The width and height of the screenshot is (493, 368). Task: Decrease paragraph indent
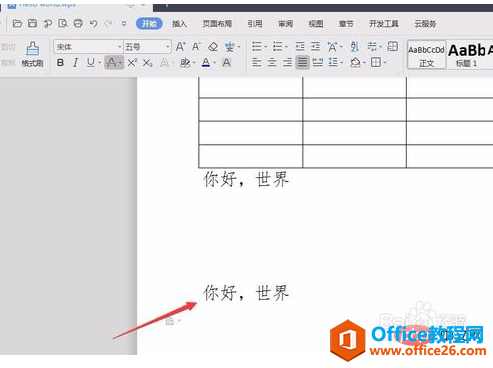[300, 46]
